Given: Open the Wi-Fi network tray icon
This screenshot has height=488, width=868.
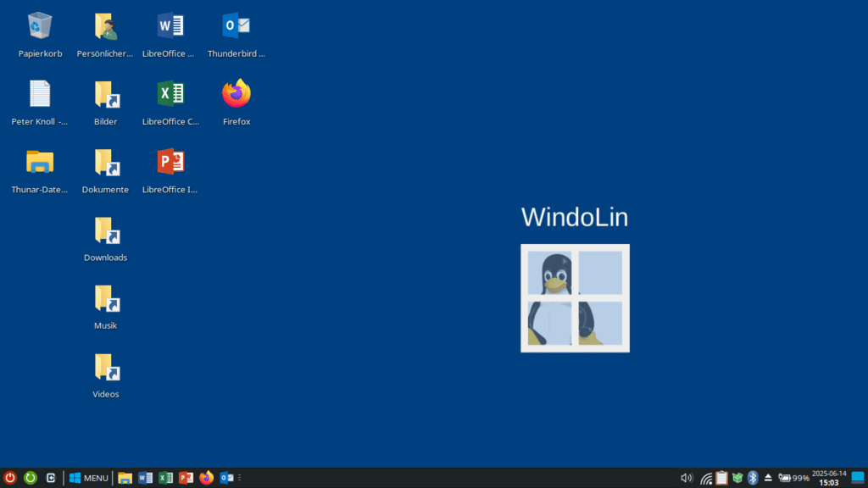Looking at the screenshot, I should click(706, 478).
